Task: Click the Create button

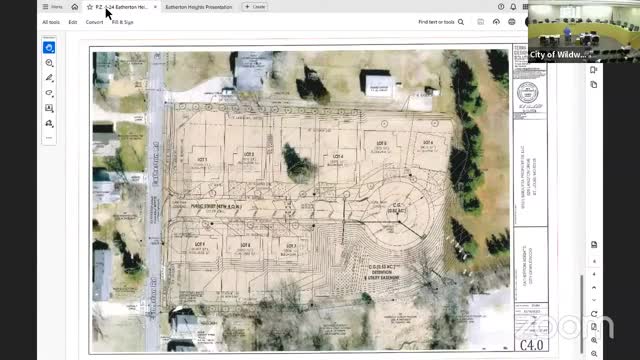Action: coord(254,7)
